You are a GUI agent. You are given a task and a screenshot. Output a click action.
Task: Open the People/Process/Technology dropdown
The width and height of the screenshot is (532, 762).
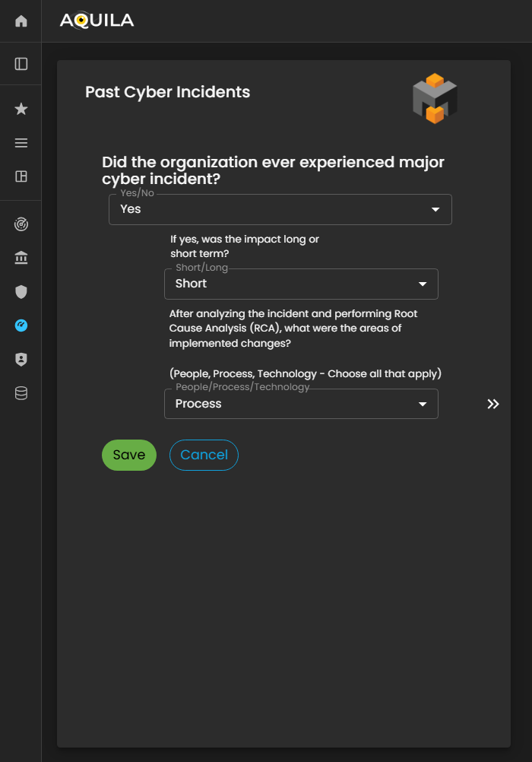pyautogui.click(x=301, y=404)
